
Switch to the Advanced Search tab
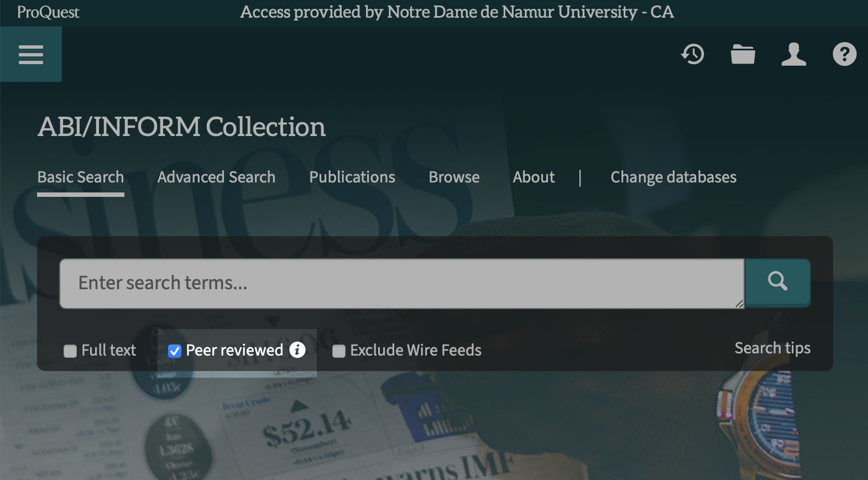(x=216, y=177)
